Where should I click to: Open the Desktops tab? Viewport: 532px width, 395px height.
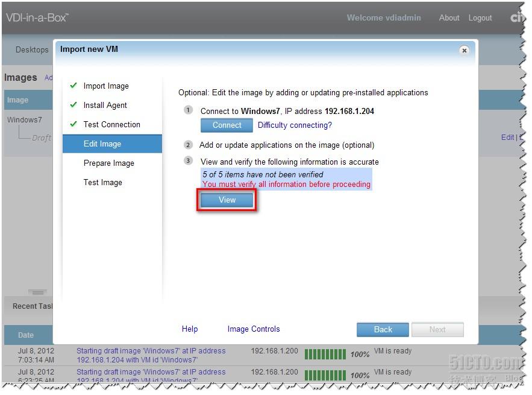click(32, 49)
